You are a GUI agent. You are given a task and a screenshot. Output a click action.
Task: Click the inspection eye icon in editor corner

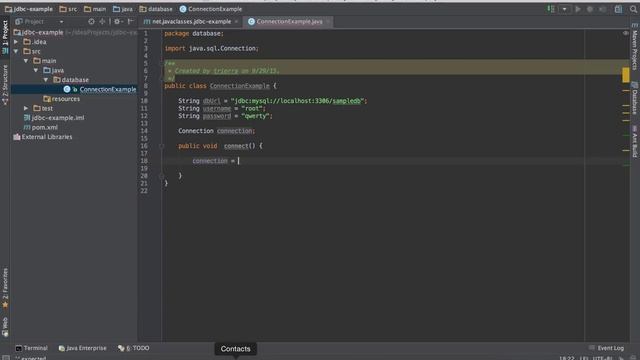[625, 33]
